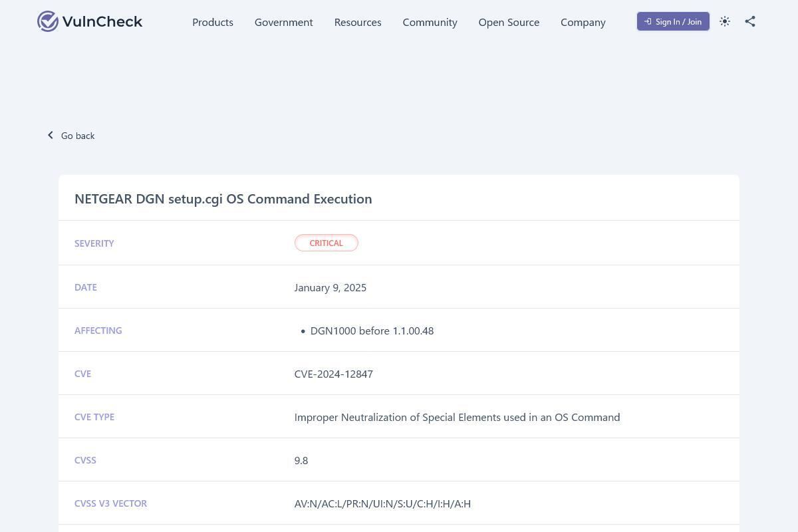Click the date January 9, 2025

coord(331,287)
